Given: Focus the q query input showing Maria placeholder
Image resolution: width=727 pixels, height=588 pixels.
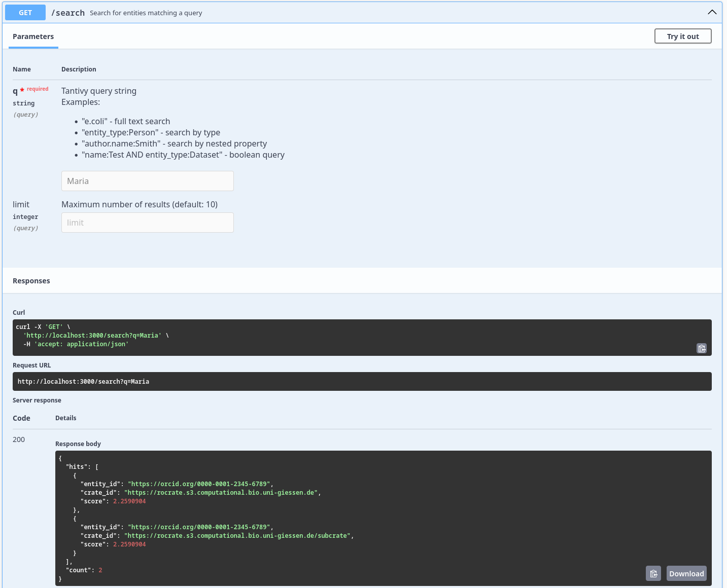Looking at the screenshot, I should click(147, 181).
